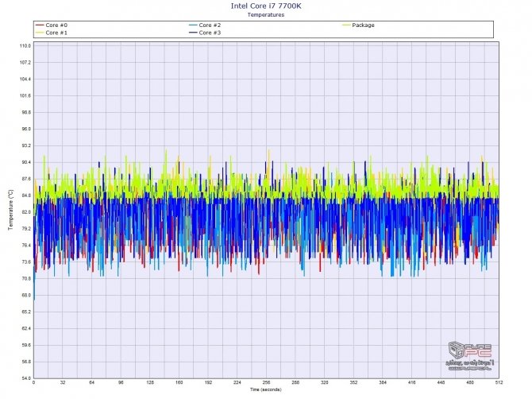Viewport: 532px width, 399px height.
Task: Click the Package legend label
Action: (x=363, y=25)
